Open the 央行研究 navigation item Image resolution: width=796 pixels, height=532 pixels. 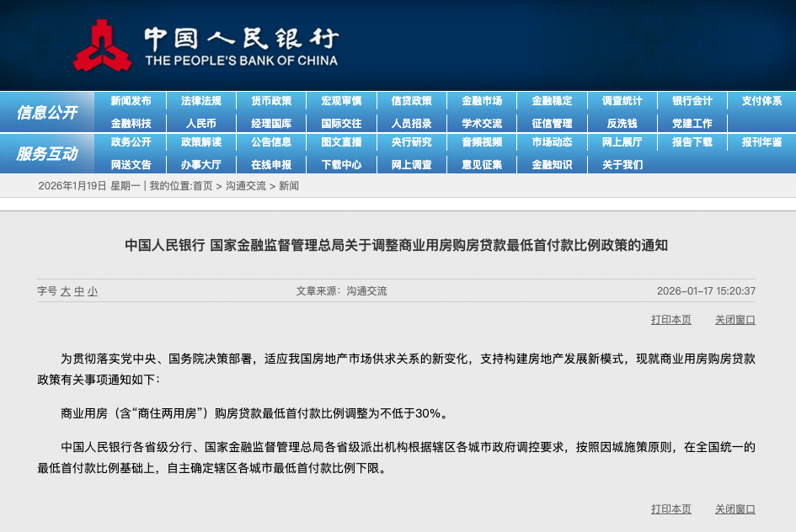[x=412, y=142]
